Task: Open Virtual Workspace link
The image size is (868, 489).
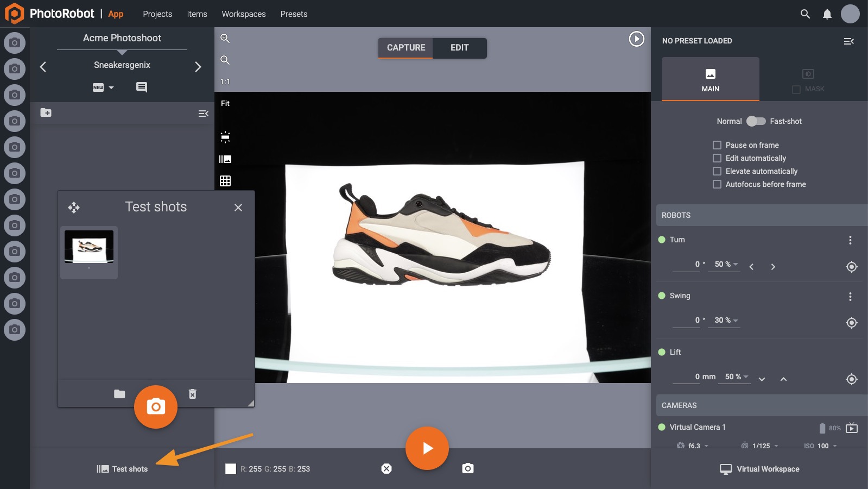Action: point(759,469)
